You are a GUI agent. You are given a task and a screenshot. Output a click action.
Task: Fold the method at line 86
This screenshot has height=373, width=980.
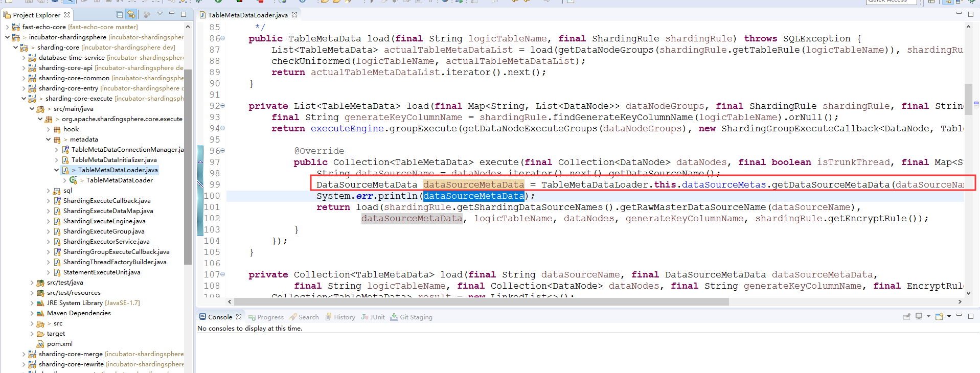(x=223, y=38)
